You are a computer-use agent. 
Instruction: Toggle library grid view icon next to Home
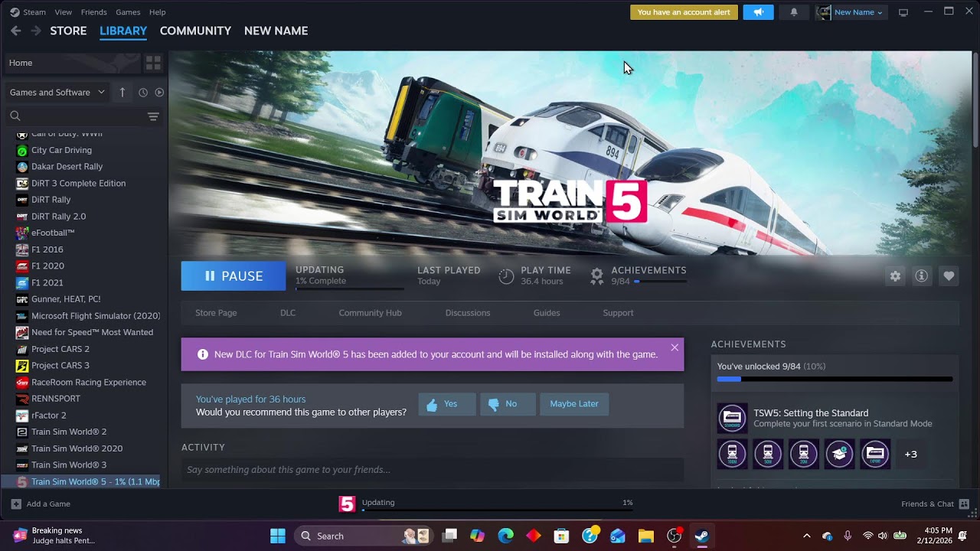[153, 63]
